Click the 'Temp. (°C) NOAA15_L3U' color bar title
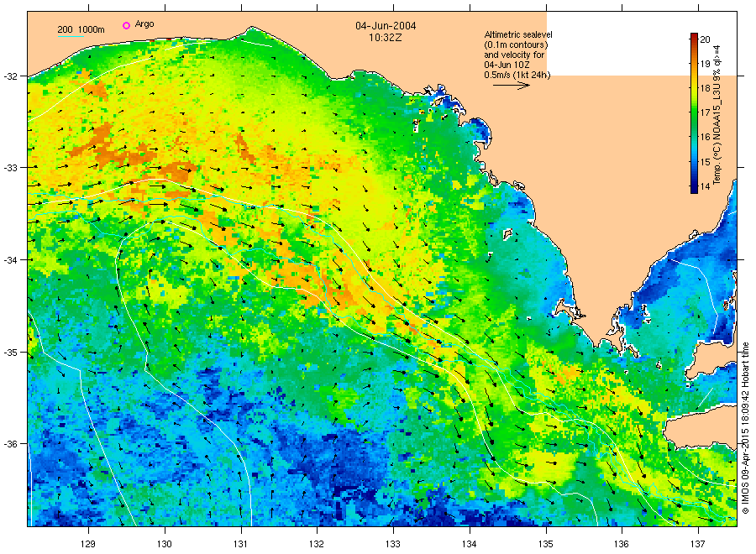 717,114
